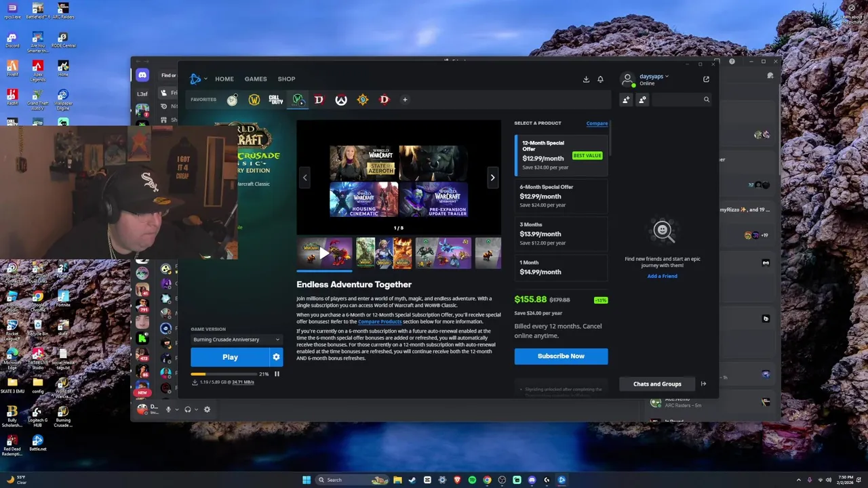Image resolution: width=868 pixels, height=488 pixels.
Task: Select the WoW Classic favorite icon
Action: point(298,100)
